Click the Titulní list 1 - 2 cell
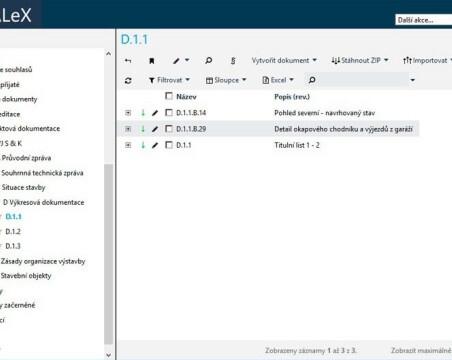Image resolution: width=452 pixels, height=360 pixels. tap(297, 145)
